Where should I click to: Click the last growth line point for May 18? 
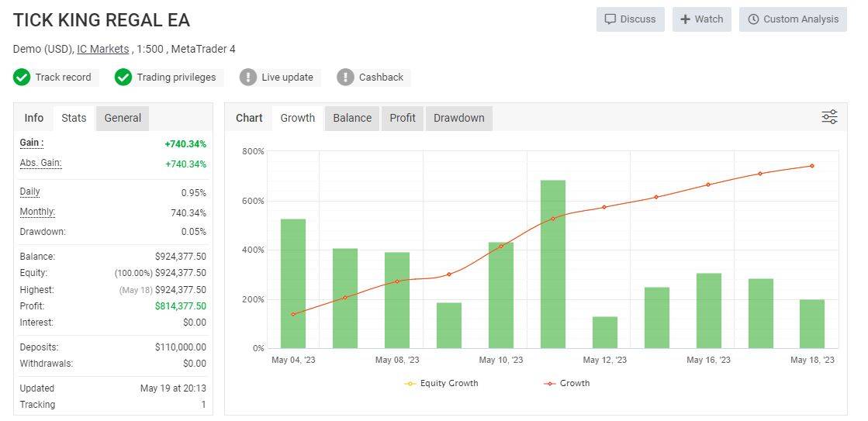(x=812, y=166)
